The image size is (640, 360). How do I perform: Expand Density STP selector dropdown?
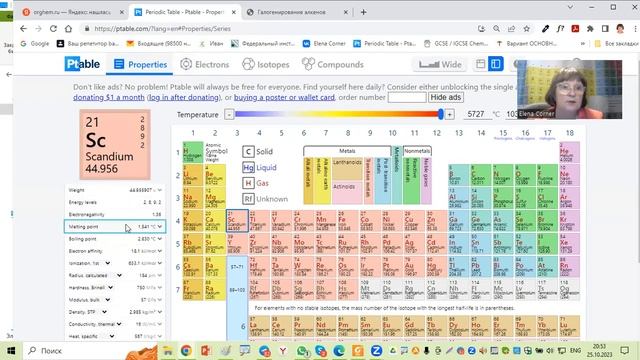click(104, 312)
